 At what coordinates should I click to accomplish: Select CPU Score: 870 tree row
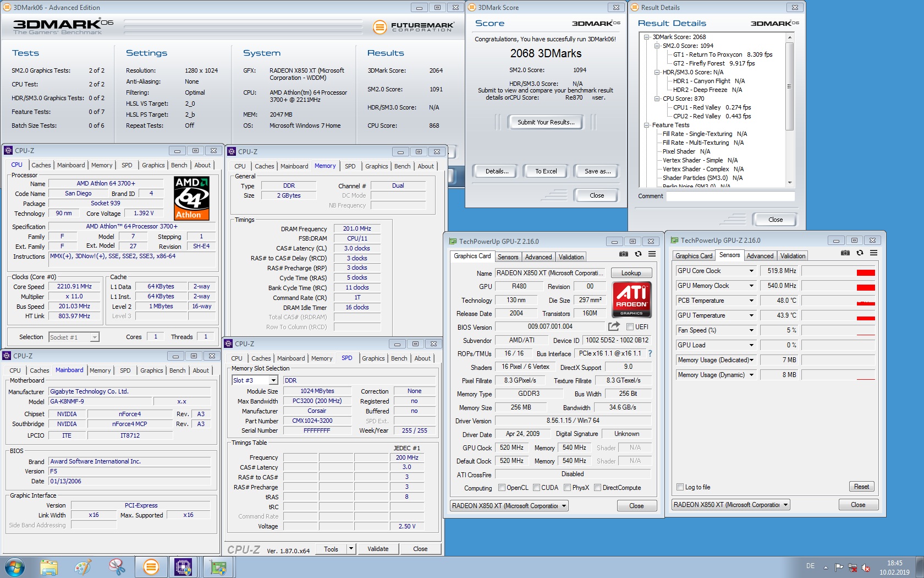pos(683,99)
